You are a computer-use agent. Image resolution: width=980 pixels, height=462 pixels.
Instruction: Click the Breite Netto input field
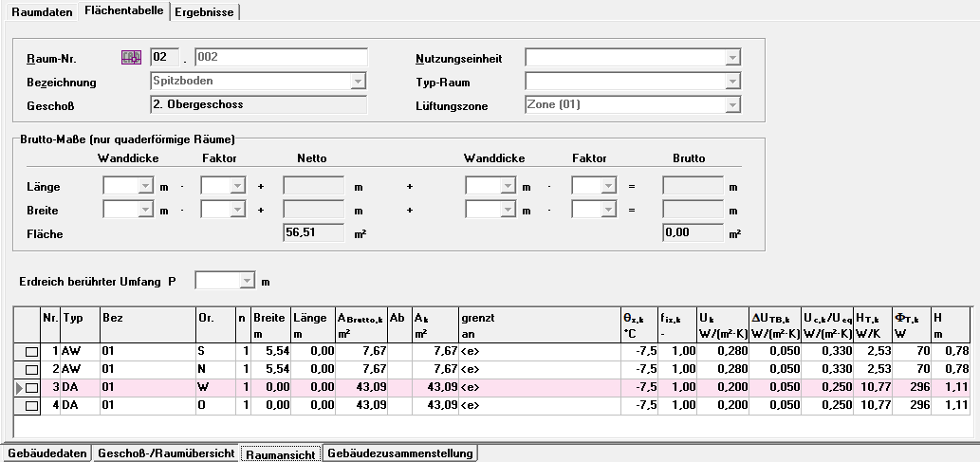[x=314, y=210]
